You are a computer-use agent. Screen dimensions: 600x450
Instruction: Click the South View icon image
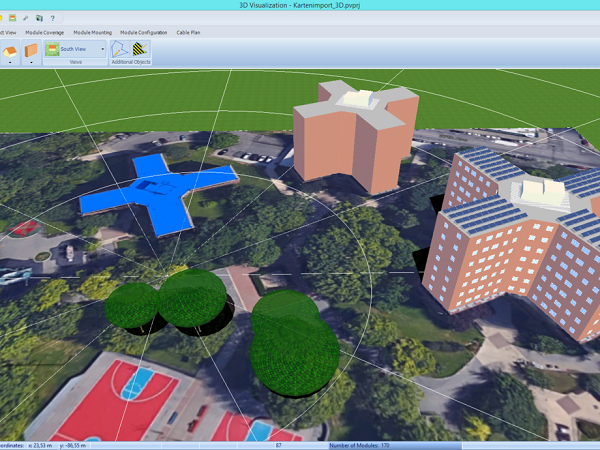pyautogui.click(x=52, y=47)
